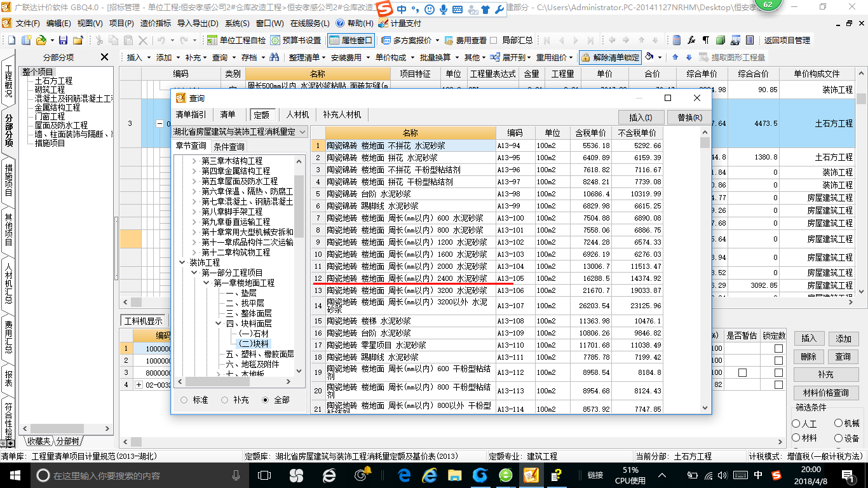Select the 全部 radio button
Viewport: 868px width, 488px height.
266,400
